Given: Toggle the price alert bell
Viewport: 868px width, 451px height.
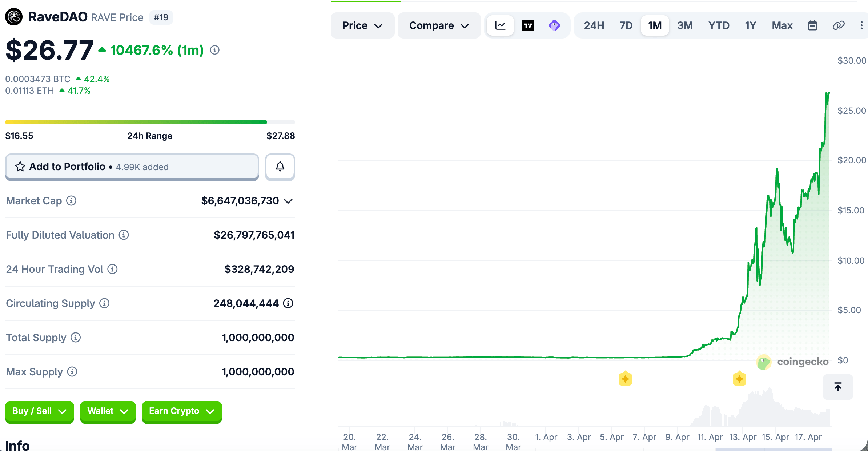Looking at the screenshot, I should [x=280, y=167].
